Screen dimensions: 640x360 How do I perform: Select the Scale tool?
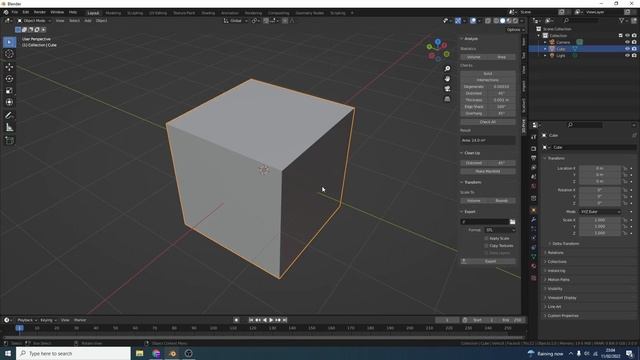pyautogui.click(x=9, y=90)
